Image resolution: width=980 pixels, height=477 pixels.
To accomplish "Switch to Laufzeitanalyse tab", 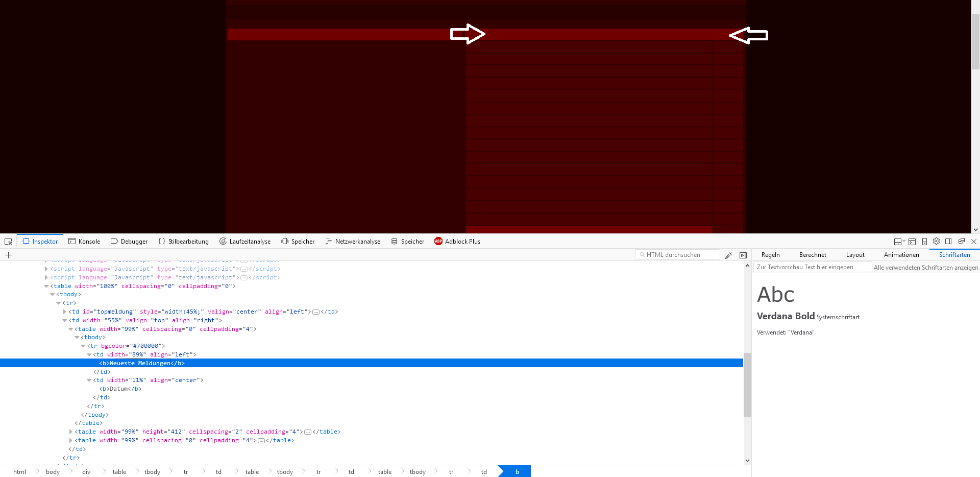I will tap(245, 242).
